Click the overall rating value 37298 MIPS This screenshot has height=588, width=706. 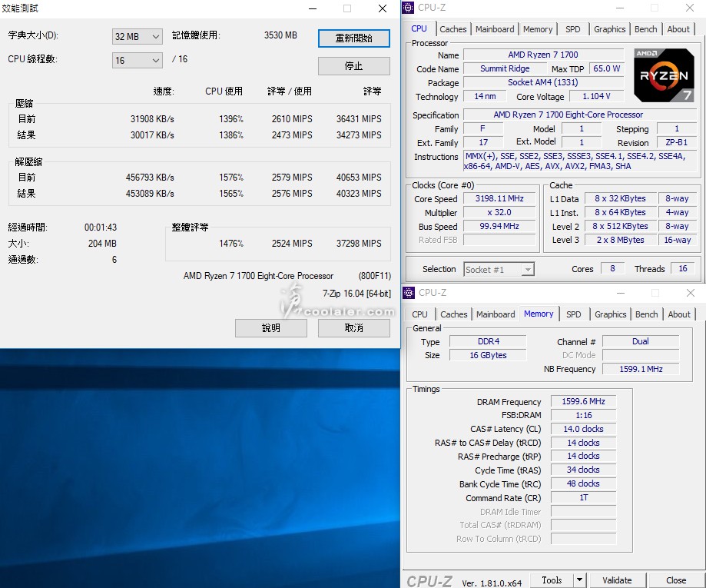coord(359,244)
